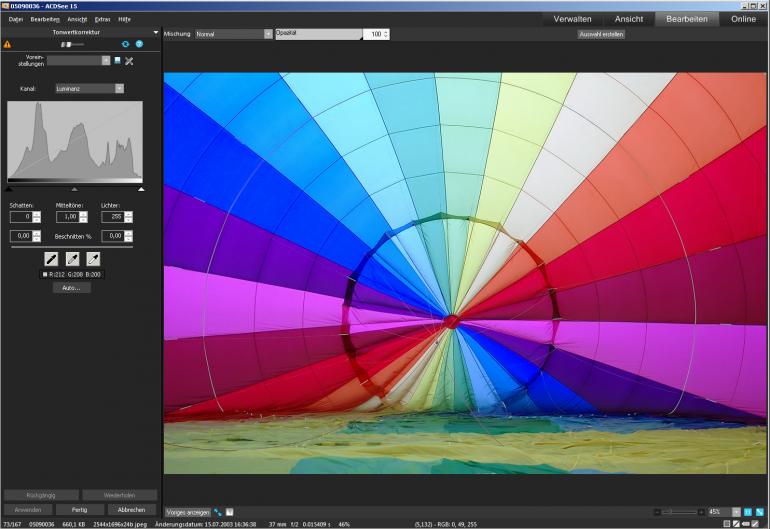770x529 pixels.
Task: Select the white point eyedropper
Action: click(93, 259)
